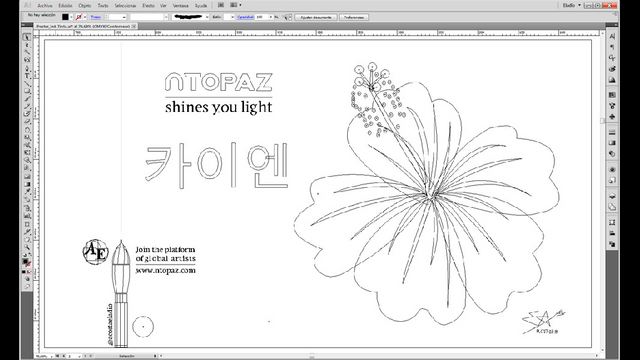Select the Pen tool
Screen dimensions: 640x360
[27, 68]
